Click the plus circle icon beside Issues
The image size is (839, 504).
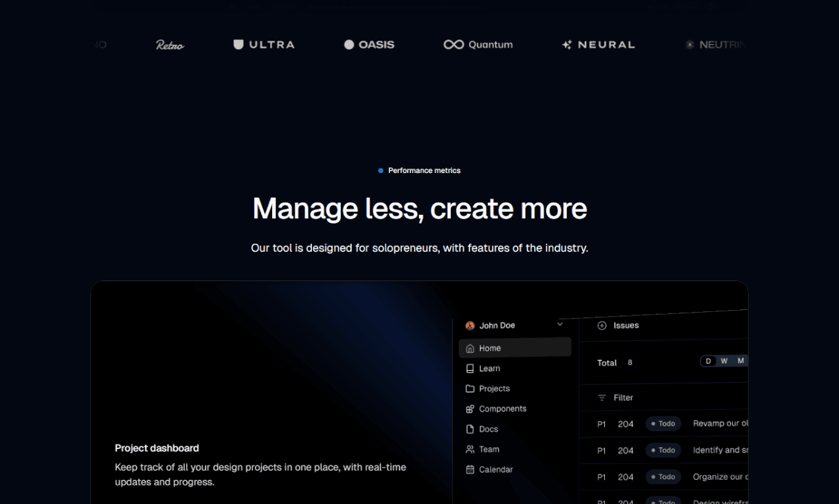(x=602, y=326)
